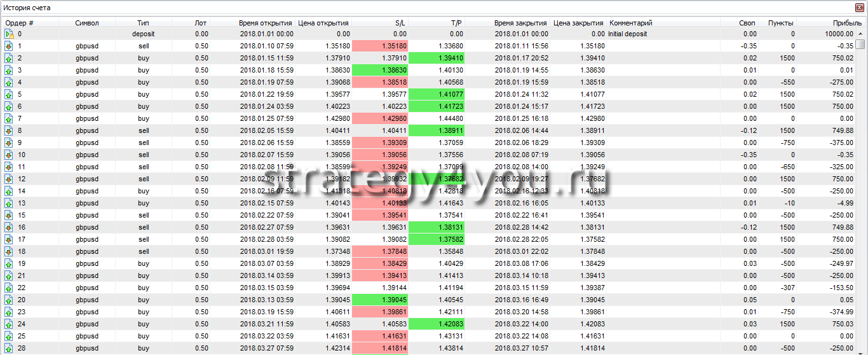Click the Время открытия column header
The width and height of the screenshot is (868, 355).
[x=266, y=23]
